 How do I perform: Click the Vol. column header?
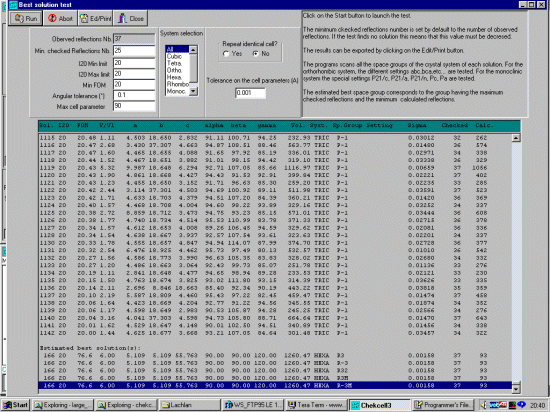click(297, 126)
